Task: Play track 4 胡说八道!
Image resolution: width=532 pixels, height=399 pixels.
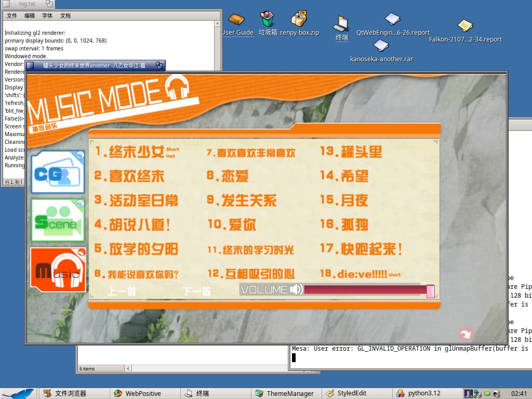Action: coord(132,224)
